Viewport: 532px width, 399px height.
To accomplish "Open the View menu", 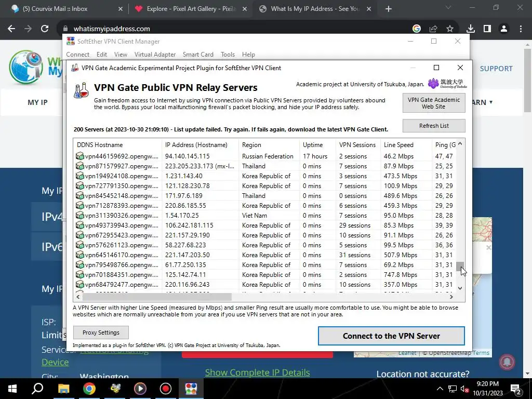I will pos(121,54).
